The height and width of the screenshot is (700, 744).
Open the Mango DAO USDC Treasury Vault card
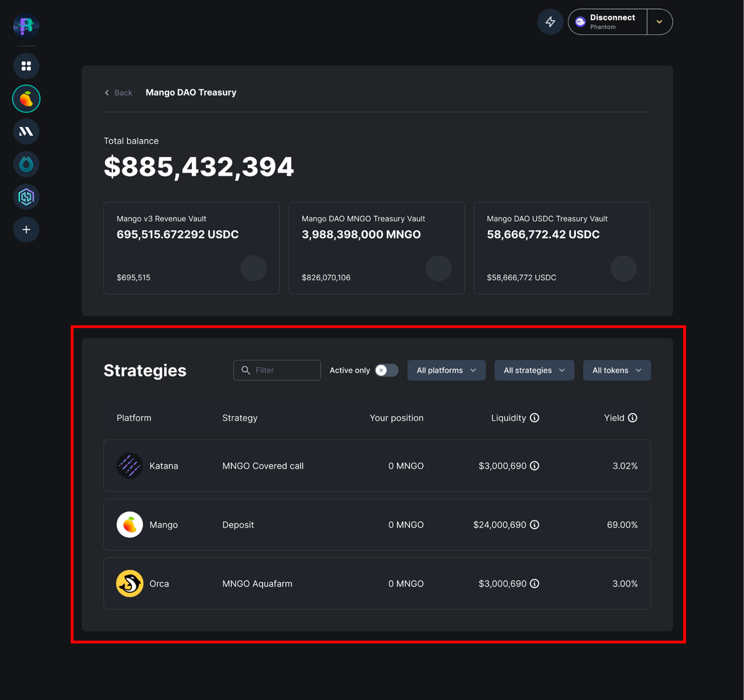point(562,248)
